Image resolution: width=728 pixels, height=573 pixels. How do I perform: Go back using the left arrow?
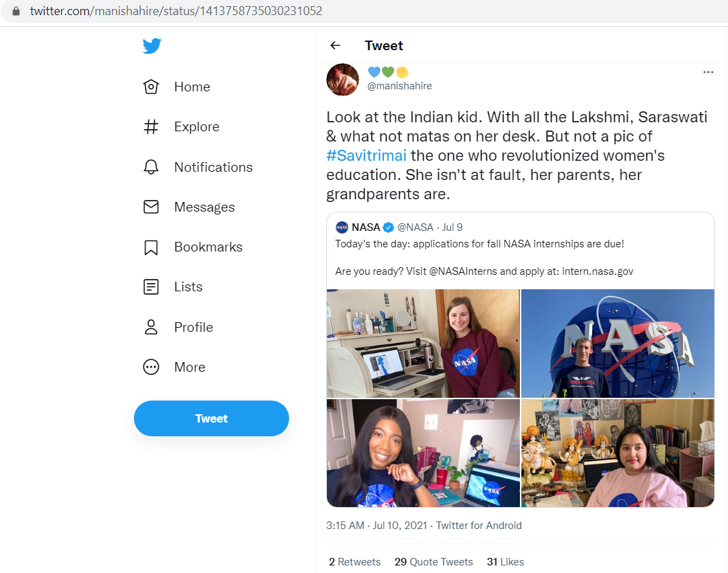(x=335, y=45)
